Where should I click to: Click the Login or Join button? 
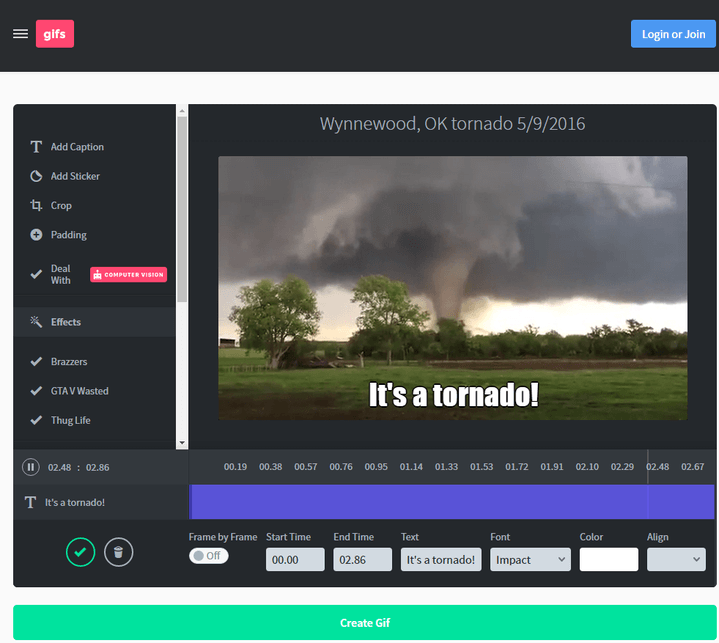coord(673,34)
